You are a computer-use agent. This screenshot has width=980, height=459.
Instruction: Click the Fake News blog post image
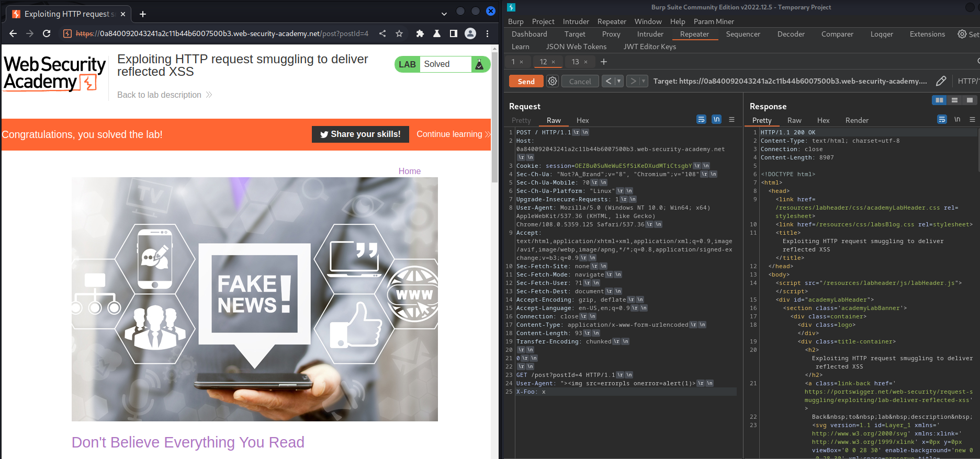point(255,299)
